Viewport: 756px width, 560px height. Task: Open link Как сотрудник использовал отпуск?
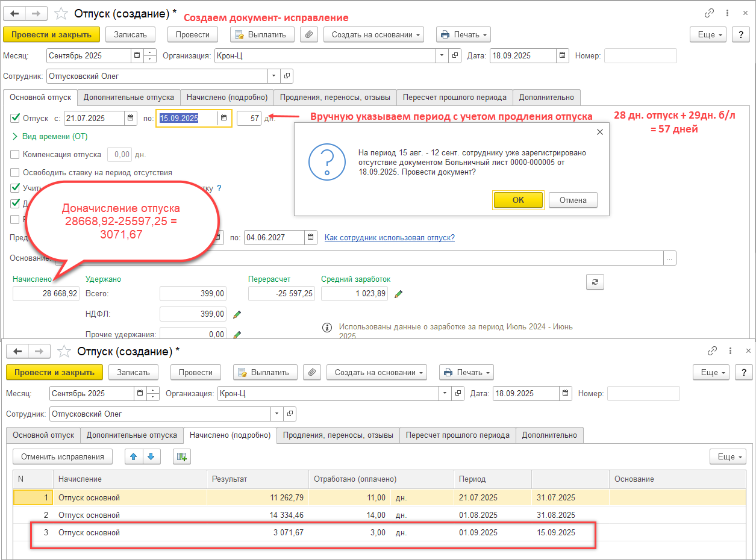[x=389, y=238]
